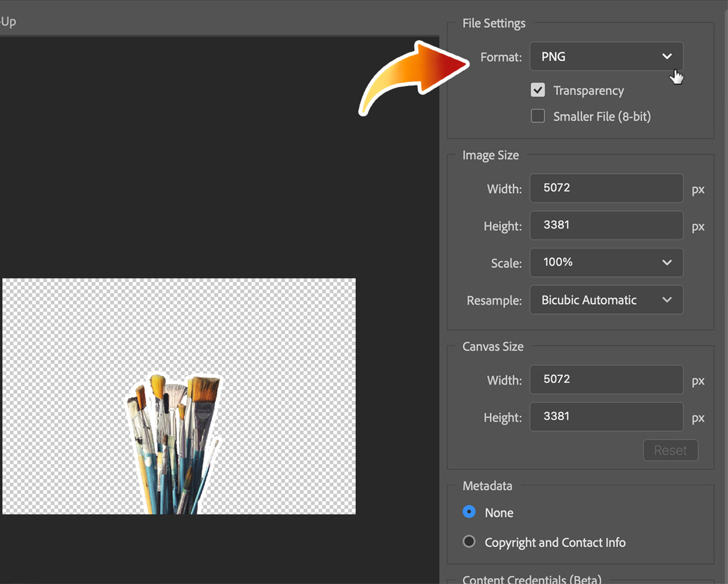Edit the Image Size Height value
Image resolution: width=728 pixels, height=584 pixels.
(606, 225)
